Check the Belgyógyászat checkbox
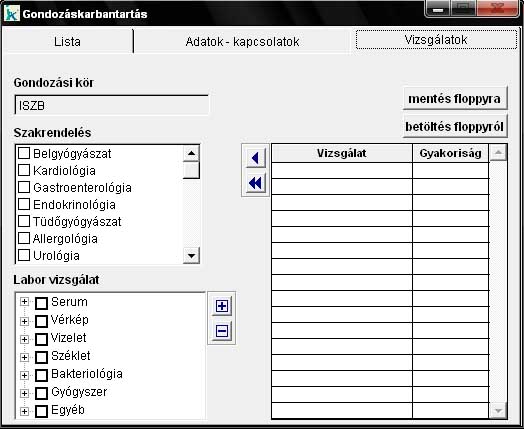524x429 pixels. pos(24,153)
